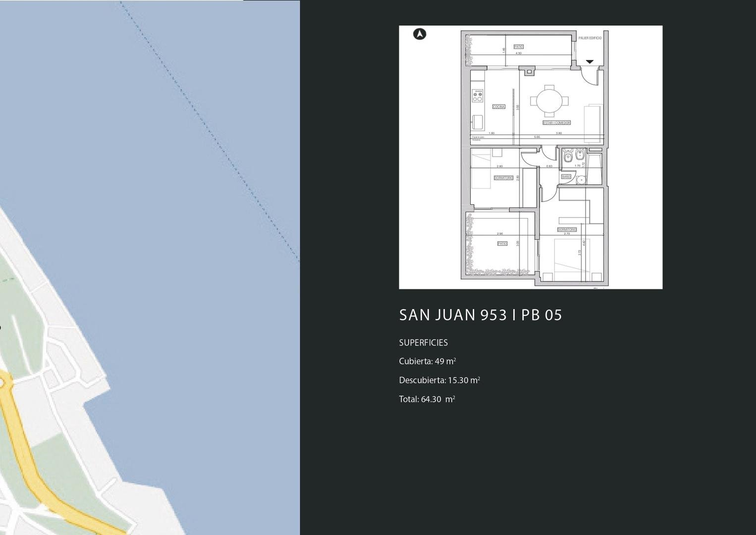Click the north arrow compass icon
This screenshot has width=756, height=535.
[420, 34]
